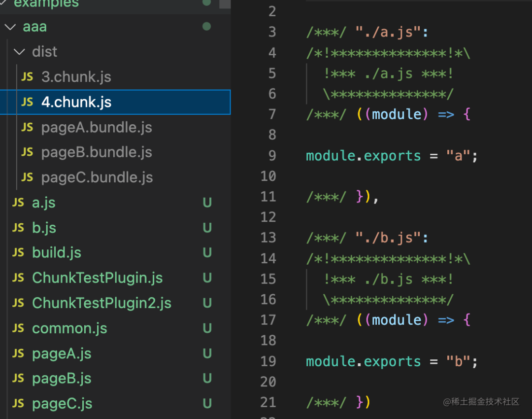Click JS icon beside ChunkTestPlugin2.js

pos(18,303)
